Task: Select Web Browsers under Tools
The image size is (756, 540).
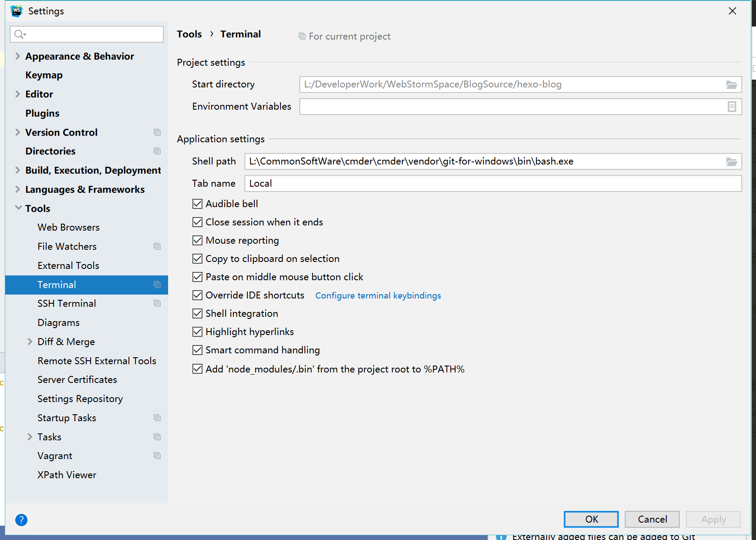Action: [x=68, y=227]
